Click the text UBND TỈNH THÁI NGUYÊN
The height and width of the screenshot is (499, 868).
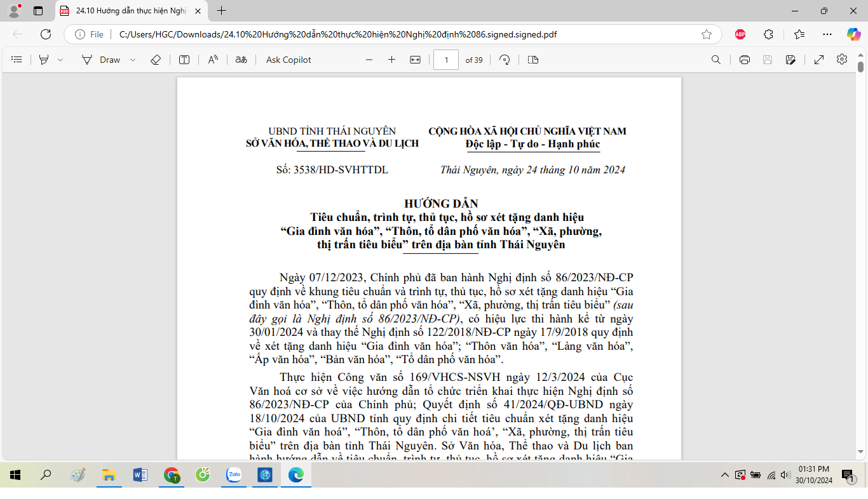332,131
